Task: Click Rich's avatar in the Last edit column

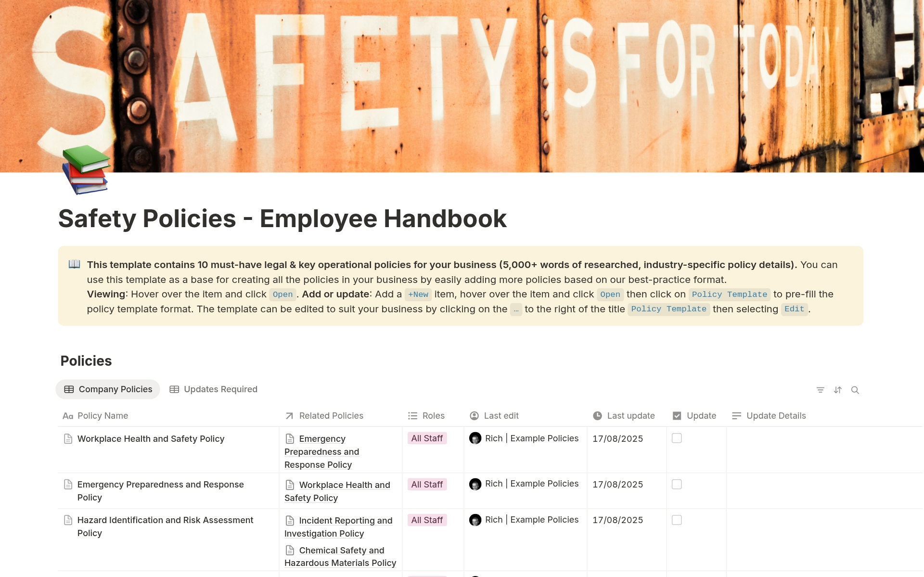Action: tap(476, 438)
